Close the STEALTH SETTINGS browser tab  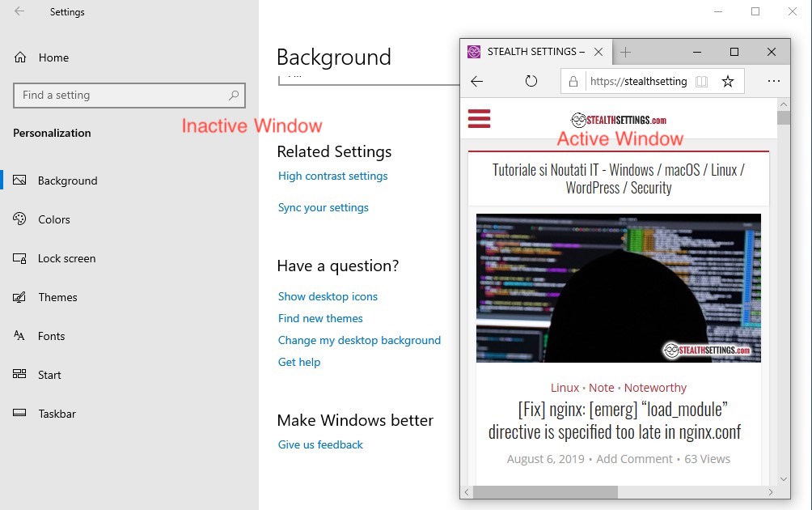[x=598, y=52]
